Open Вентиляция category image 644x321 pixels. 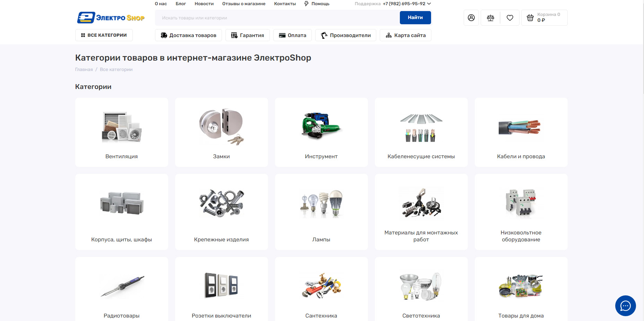(122, 126)
